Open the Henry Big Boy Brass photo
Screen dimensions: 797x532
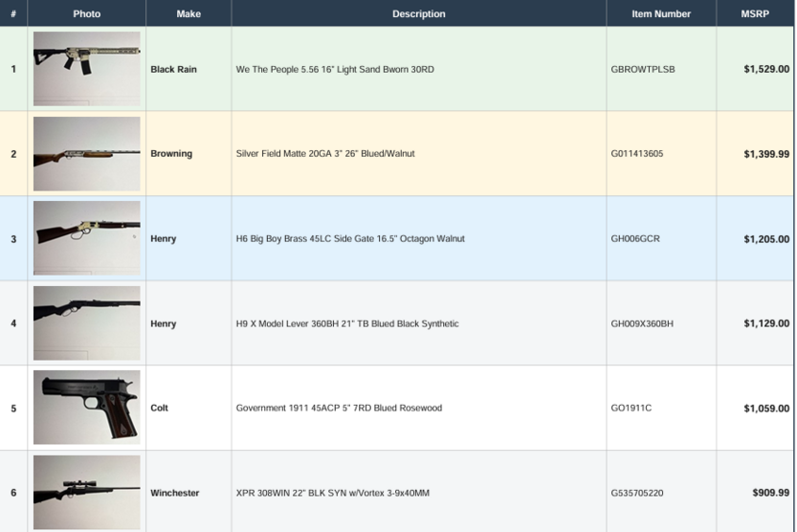point(87,238)
